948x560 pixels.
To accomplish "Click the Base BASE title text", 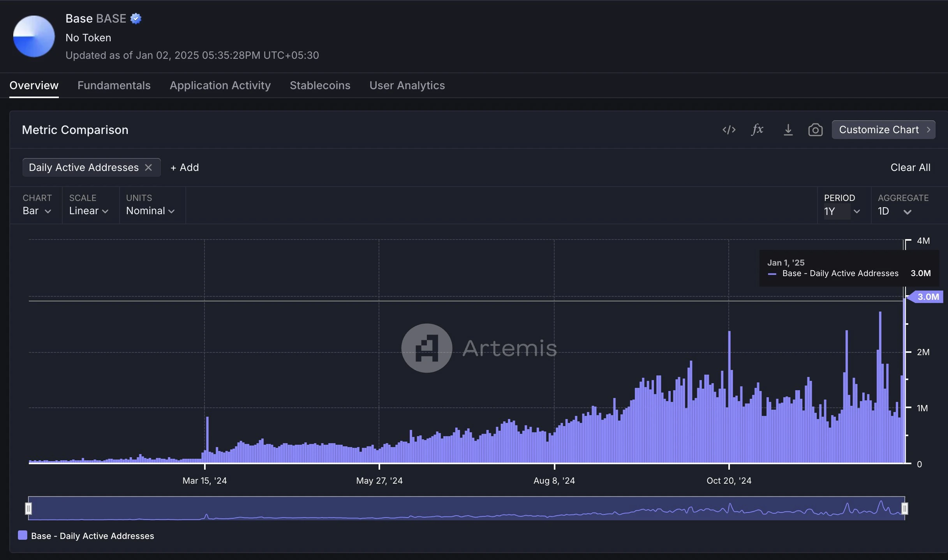I will (96, 18).
